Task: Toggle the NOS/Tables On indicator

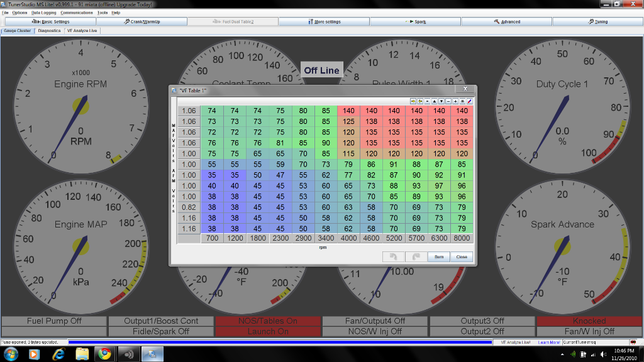Action: (x=267, y=321)
